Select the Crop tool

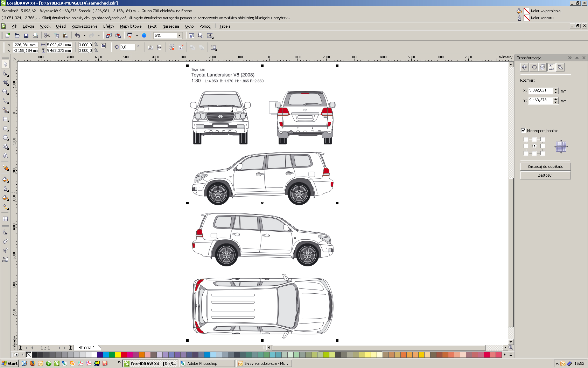(x=5, y=83)
